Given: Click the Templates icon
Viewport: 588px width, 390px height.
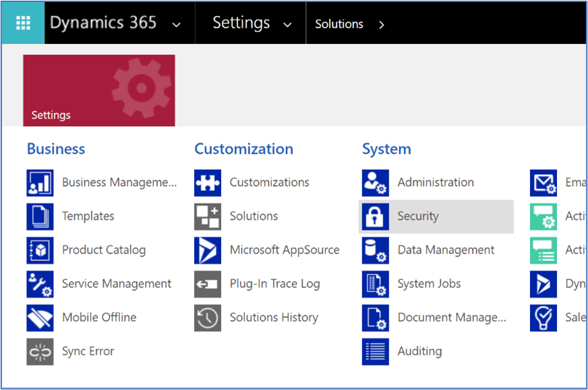Looking at the screenshot, I should [40, 217].
